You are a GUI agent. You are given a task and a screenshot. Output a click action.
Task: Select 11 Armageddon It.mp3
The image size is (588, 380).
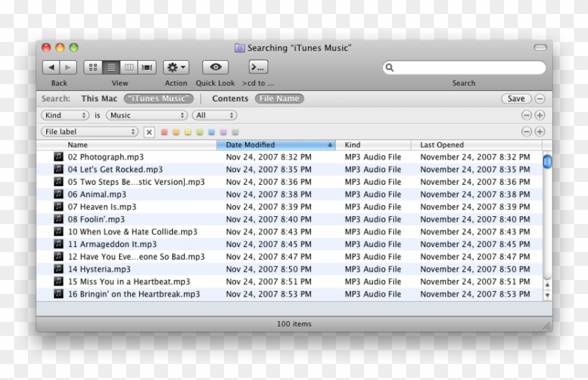pos(290,244)
